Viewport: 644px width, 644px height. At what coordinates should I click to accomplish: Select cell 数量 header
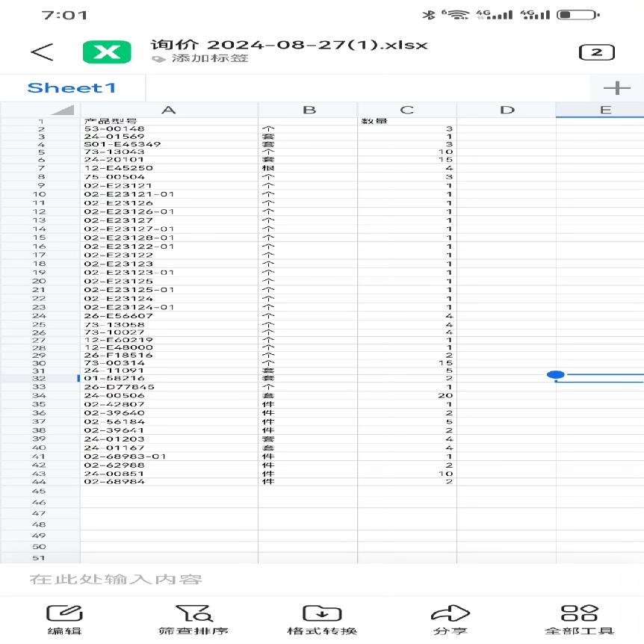tap(407, 121)
